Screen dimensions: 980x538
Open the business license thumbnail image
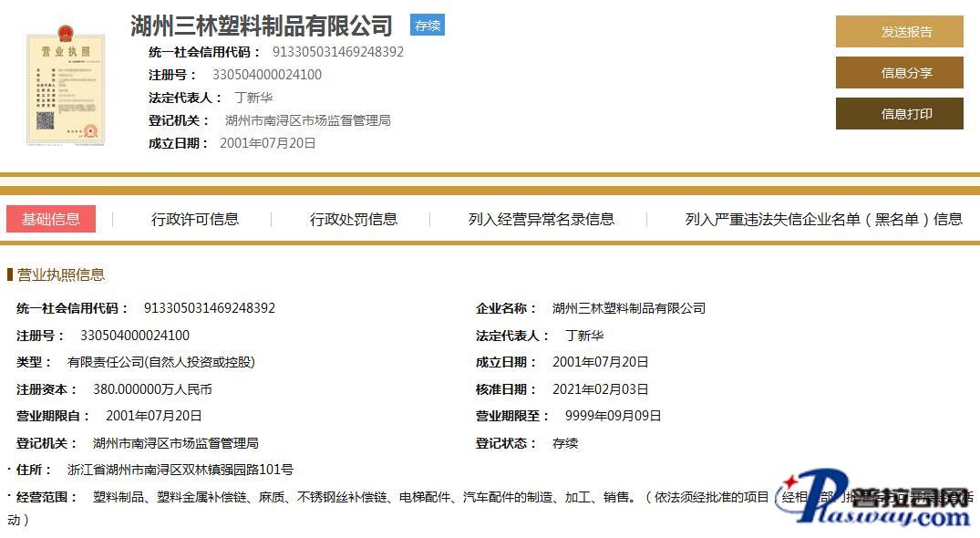[66, 88]
